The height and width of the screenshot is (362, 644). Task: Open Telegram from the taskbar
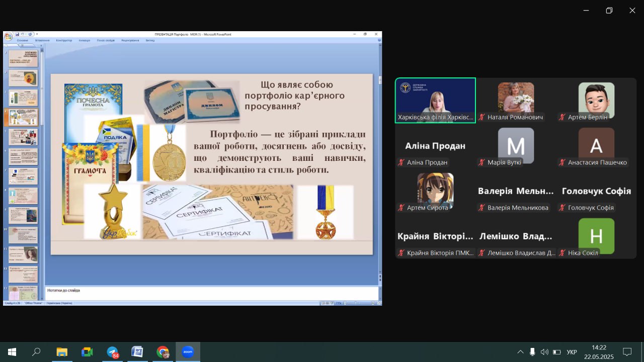click(113, 352)
